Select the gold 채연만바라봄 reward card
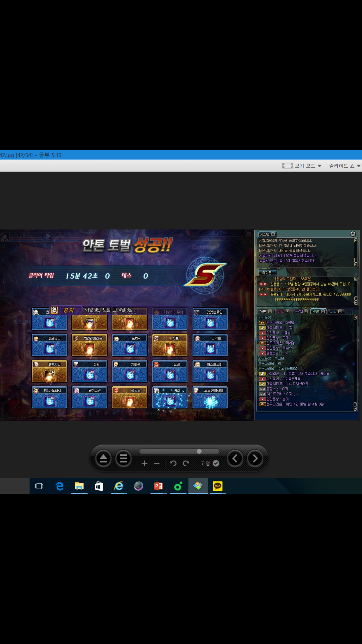The image size is (362, 644). coord(89,345)
